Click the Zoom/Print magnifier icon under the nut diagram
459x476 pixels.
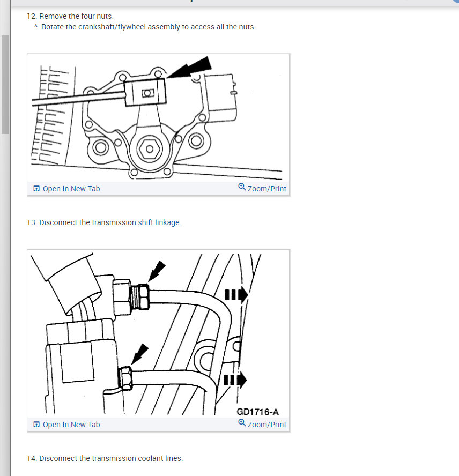242,187
